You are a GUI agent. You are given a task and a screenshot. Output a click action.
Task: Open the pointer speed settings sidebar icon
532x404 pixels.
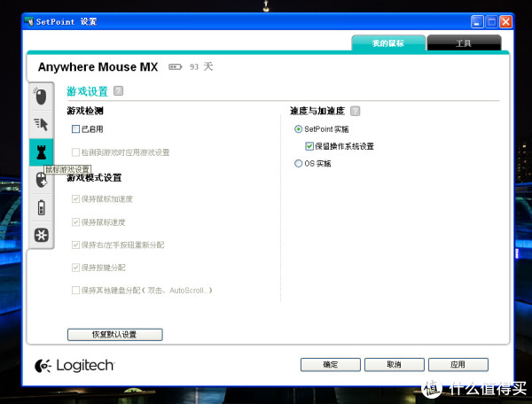[x=41, y=124]
